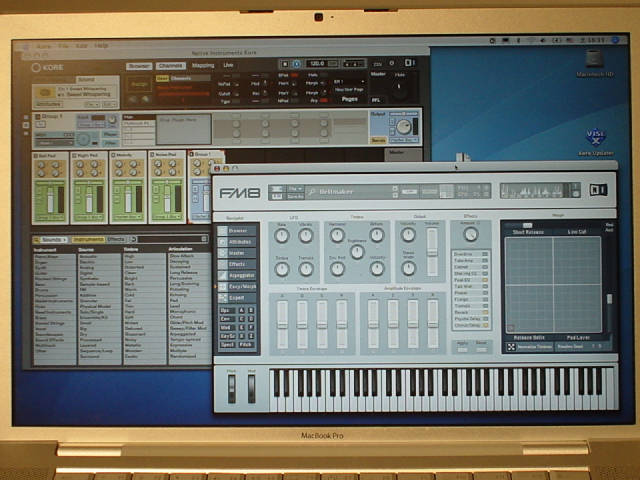
Task: Click Pages button in Kore controller area
Action: [x=350, y=99]
